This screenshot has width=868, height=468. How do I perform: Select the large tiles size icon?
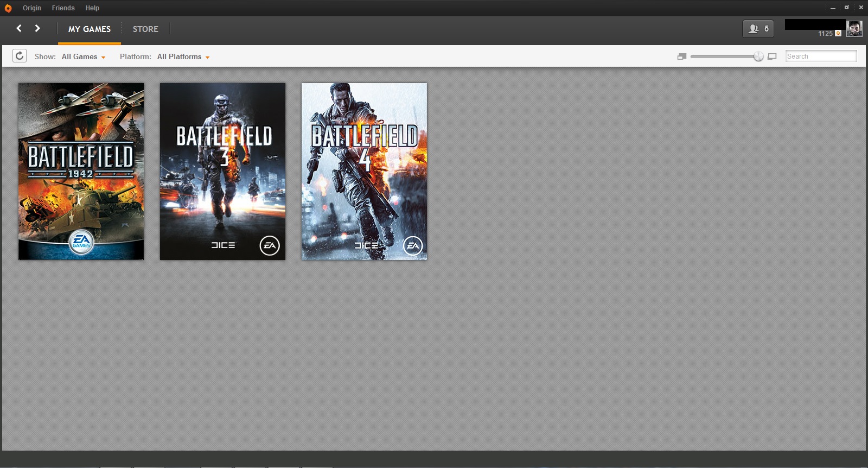[773, 56]
